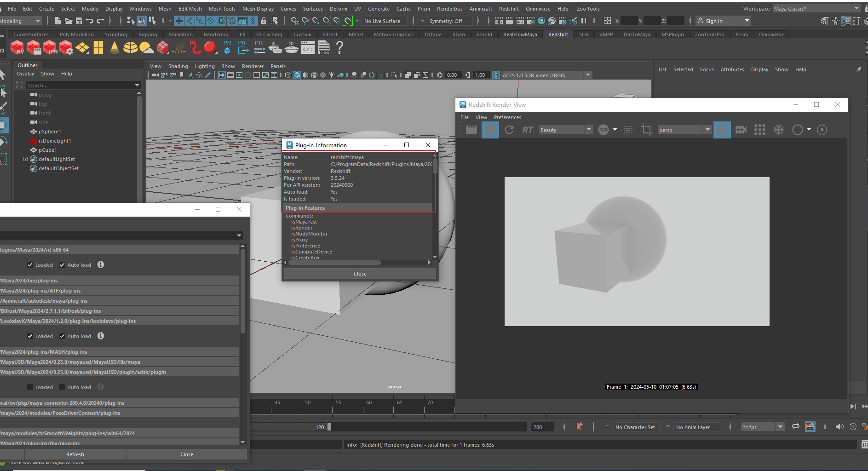The width and height of the screenshot is (868, 471).
Task: Open the Redshift menu in the menu bar
Action: (x=508, y=9)
